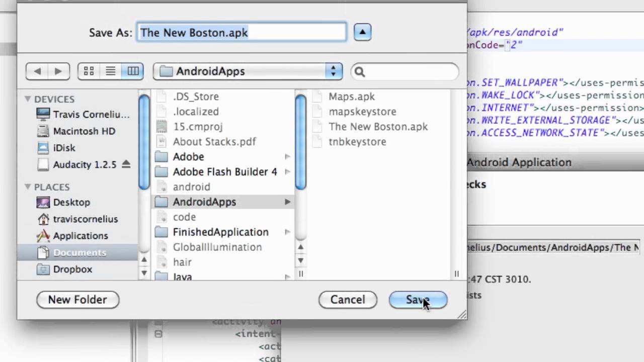Collapse the DEVICES section triangle

28,99
